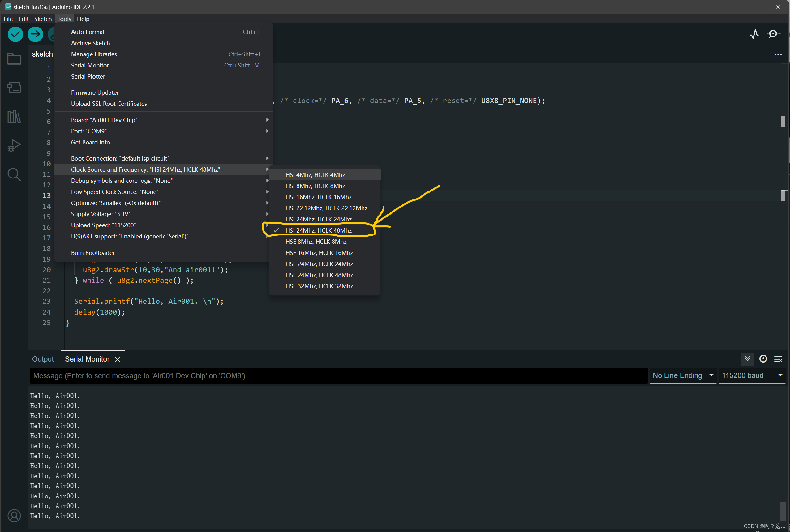Click the user account profile icon

point(14,516)
